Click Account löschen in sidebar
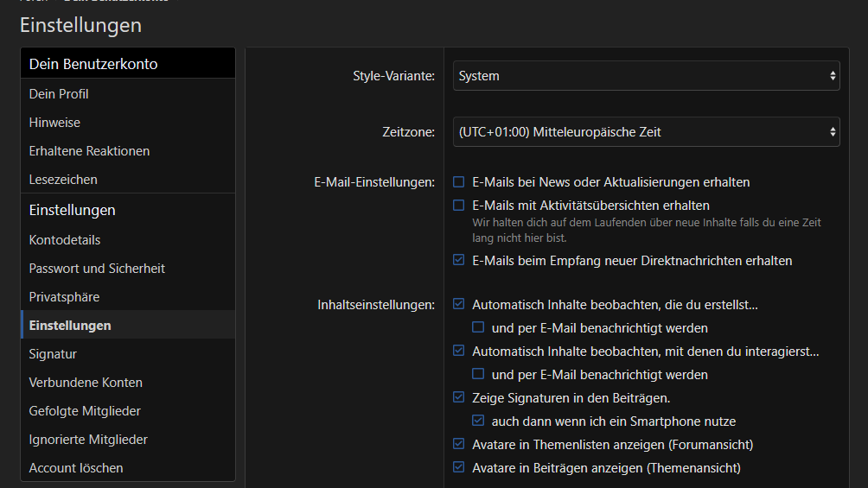The width and height of the screenshot is (868, 488). [76, 468]
